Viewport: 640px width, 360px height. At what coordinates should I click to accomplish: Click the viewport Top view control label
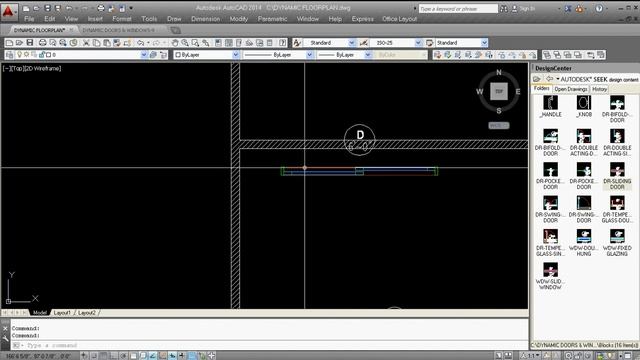[19, 69]
